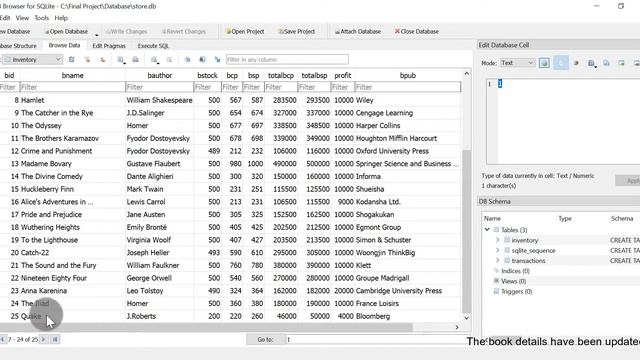The image size is (640, 360).
Task: Select the 'Joseph Heller' author cell
Action: [x=159, y=253]
